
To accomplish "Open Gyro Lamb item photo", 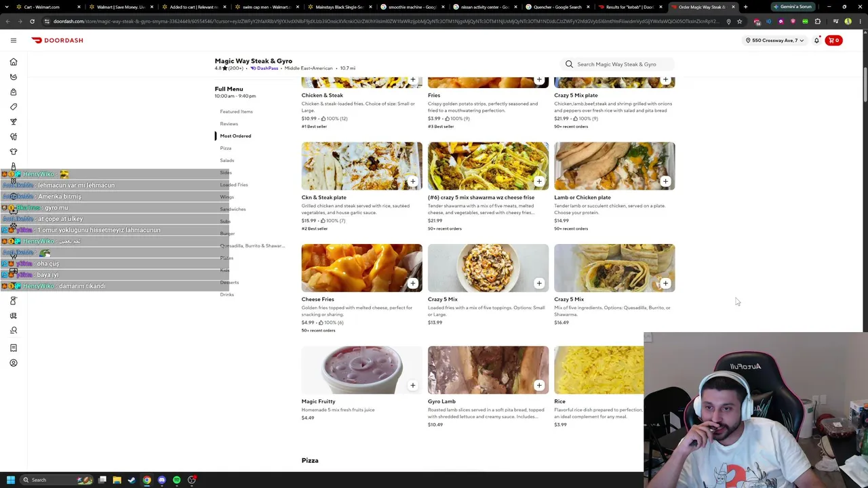I will coord(488,370).
